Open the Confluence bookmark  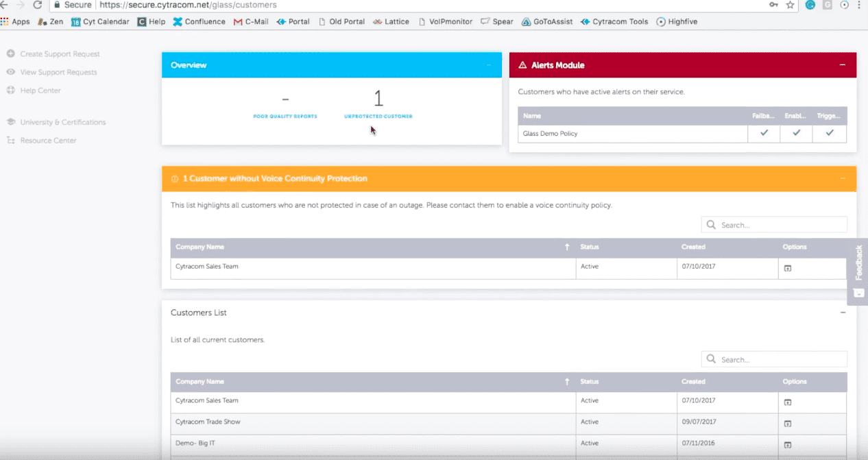click(x=199, y=22)
